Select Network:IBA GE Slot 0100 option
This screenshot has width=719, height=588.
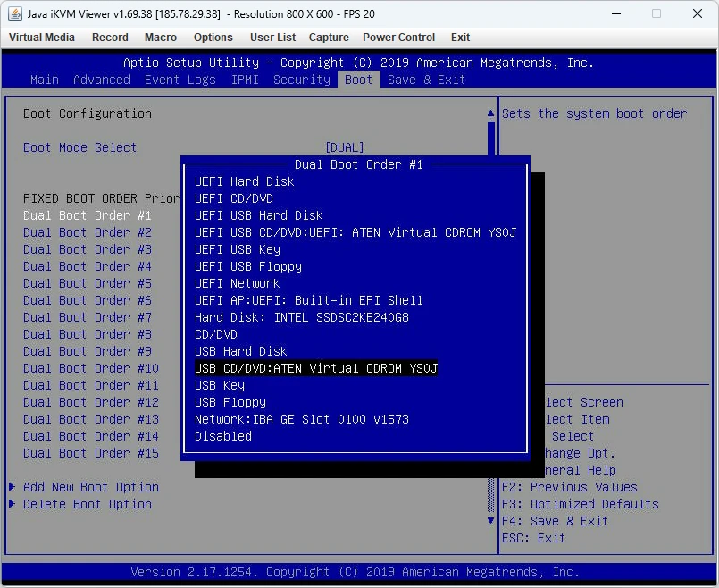[302, 419]
